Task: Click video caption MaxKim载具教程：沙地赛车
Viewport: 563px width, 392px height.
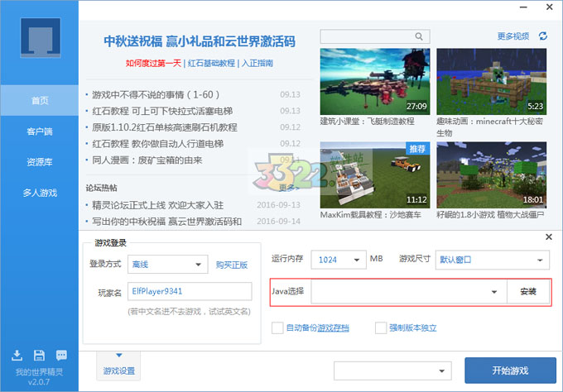Action: tap(371, 215)
